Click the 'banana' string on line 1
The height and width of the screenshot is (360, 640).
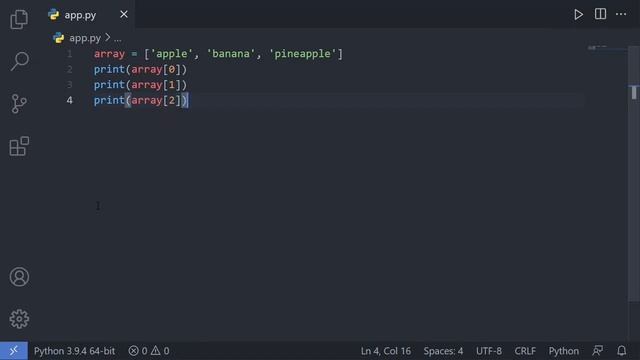[x=231, y=54]
